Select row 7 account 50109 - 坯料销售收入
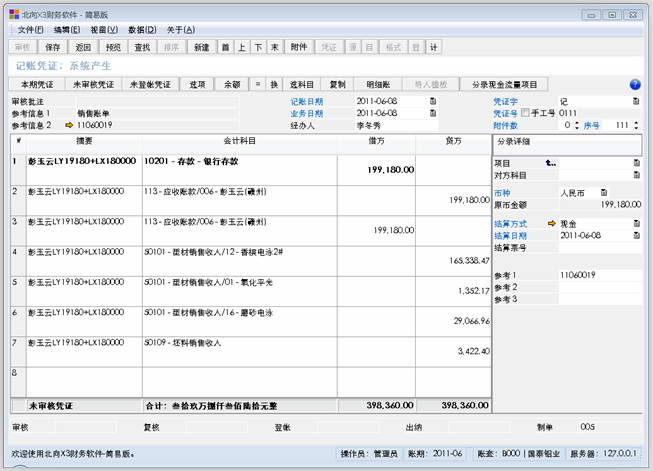Viewport: 653px width, 471px height. (240, 352)
